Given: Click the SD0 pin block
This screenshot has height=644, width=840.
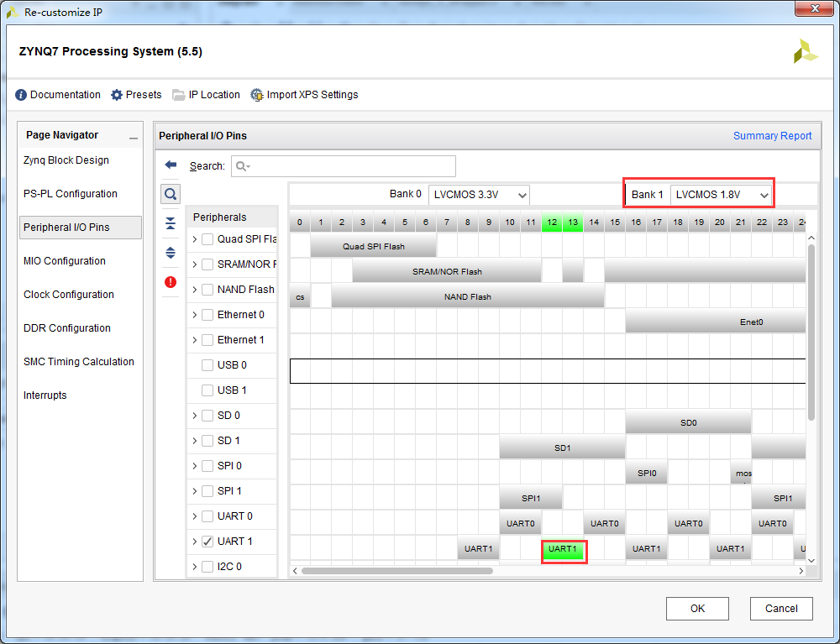Looking at the screenshot, I should (x=689, y=422).
